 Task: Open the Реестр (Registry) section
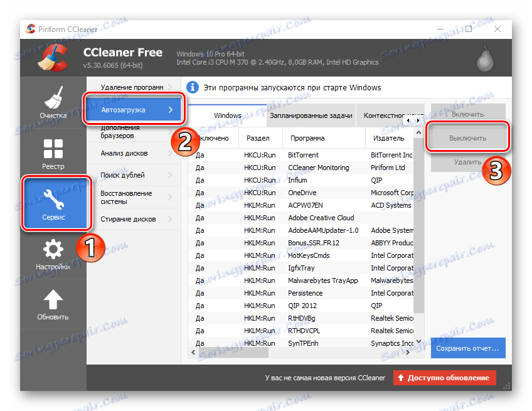tap(53, 153)
